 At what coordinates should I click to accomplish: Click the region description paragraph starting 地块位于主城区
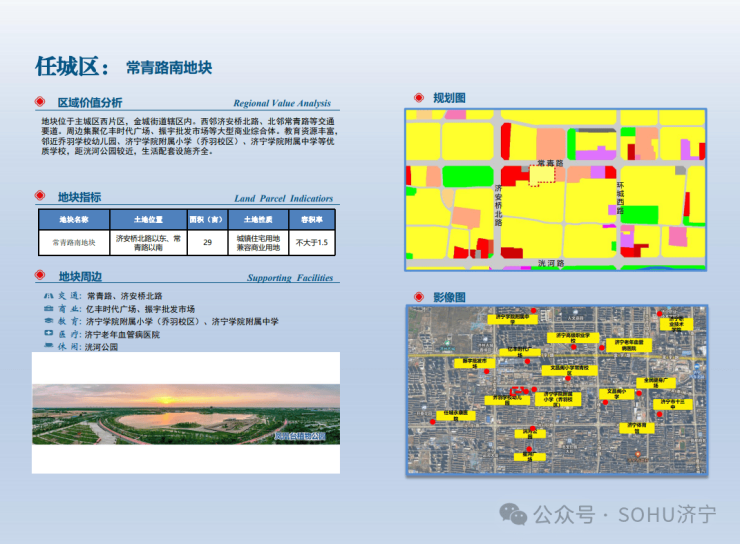[x=189, y=136]
